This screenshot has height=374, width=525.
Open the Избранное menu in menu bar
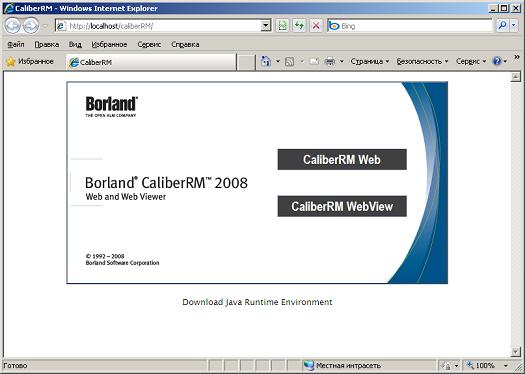[109, 45]
